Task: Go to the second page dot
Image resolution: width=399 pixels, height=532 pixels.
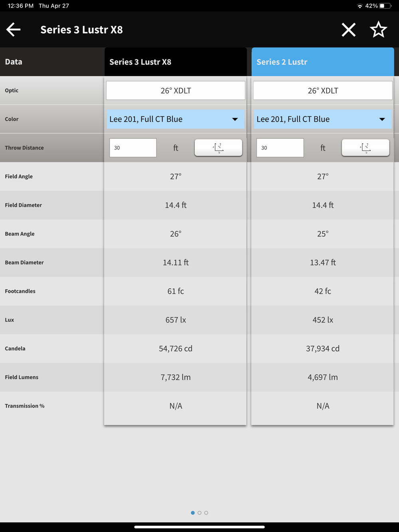Action: (199, 513)
